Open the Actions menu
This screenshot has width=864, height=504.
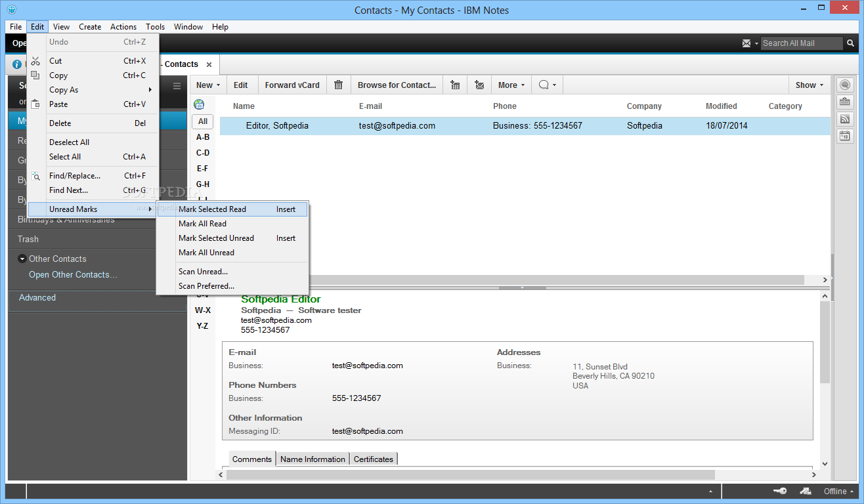(x=123, y=27)
